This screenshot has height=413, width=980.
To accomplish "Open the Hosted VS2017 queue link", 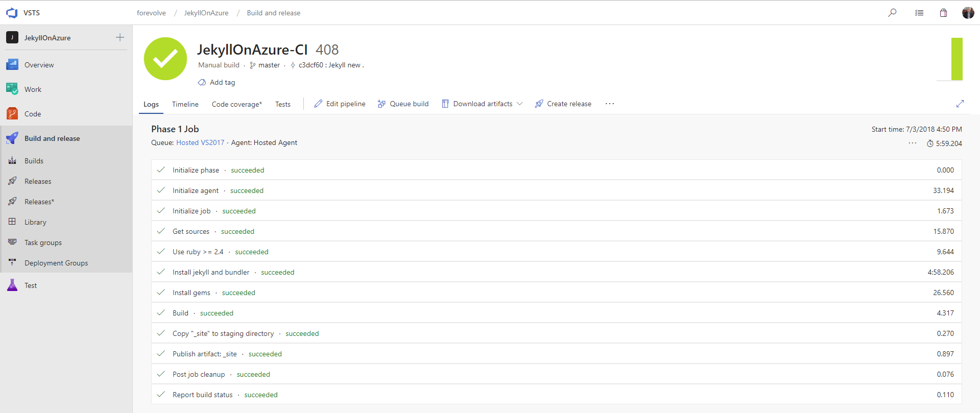I will coord(200,142).
